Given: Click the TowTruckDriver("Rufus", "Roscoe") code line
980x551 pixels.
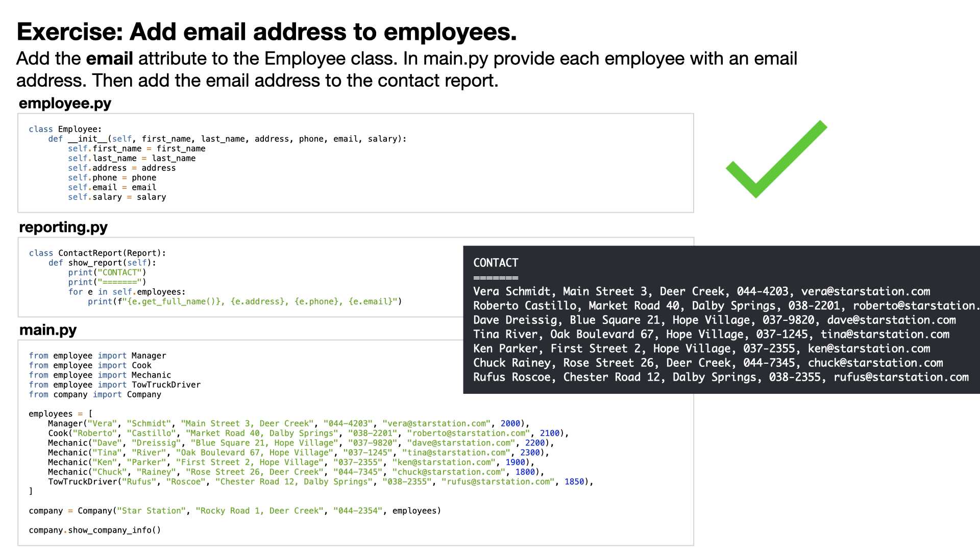Looking at the screenshot, I should 321,482.
